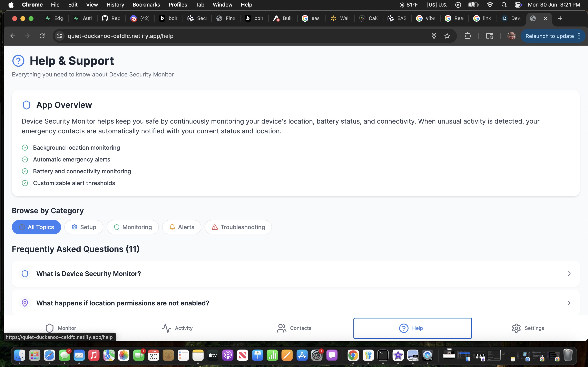Select the All Topics category filter
Viewport: 588px width, 367px height.
click(37, 227)
